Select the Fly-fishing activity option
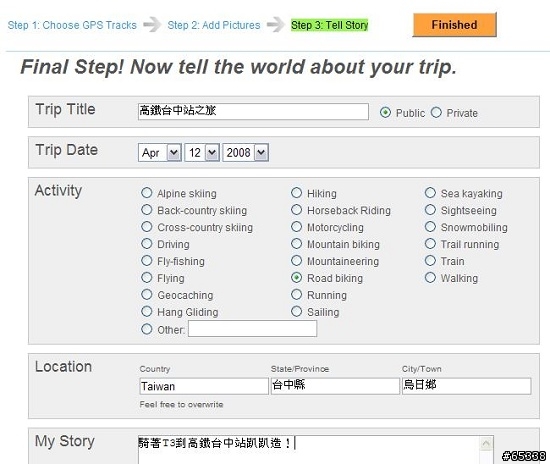 147,261
